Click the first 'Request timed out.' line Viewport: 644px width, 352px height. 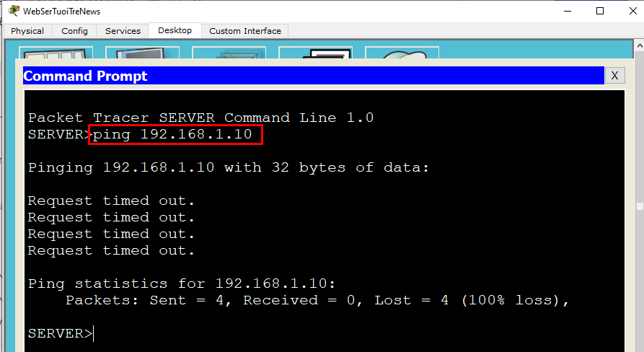click(x=111, y=201)
